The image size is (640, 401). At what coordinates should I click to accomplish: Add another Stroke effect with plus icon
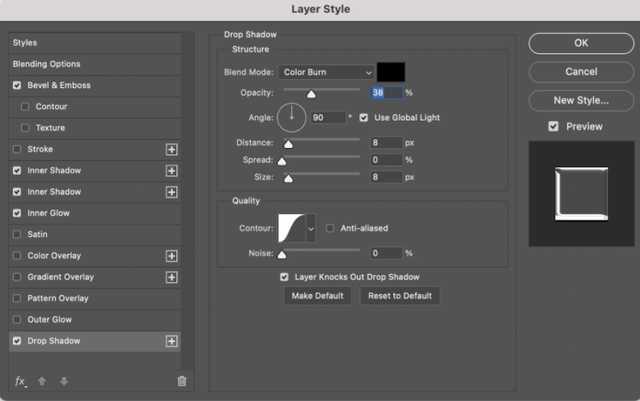pyautogui.click(x=171, y=149)
